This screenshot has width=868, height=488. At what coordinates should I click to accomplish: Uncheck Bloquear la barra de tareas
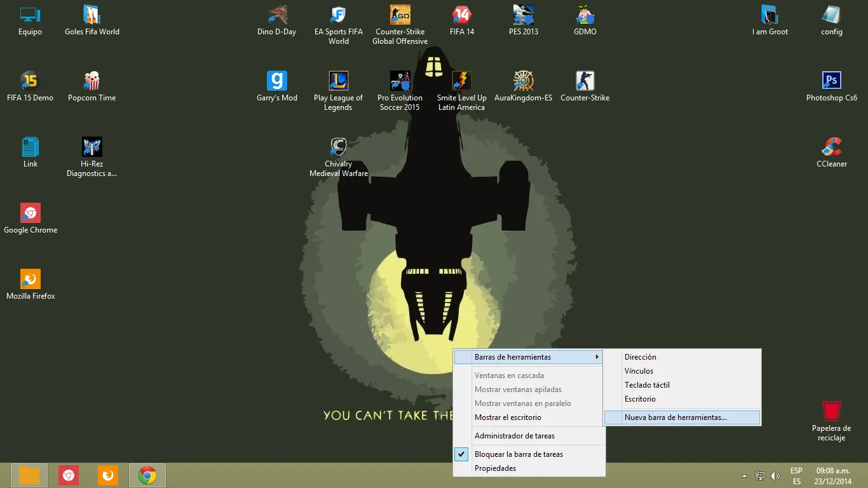pos(529,454)
